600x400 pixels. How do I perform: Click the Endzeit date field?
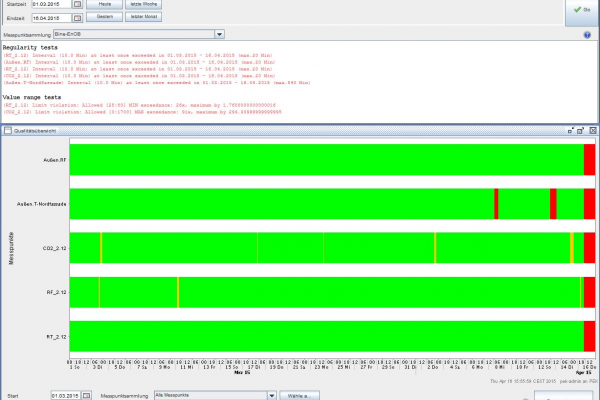click(52, 18)
